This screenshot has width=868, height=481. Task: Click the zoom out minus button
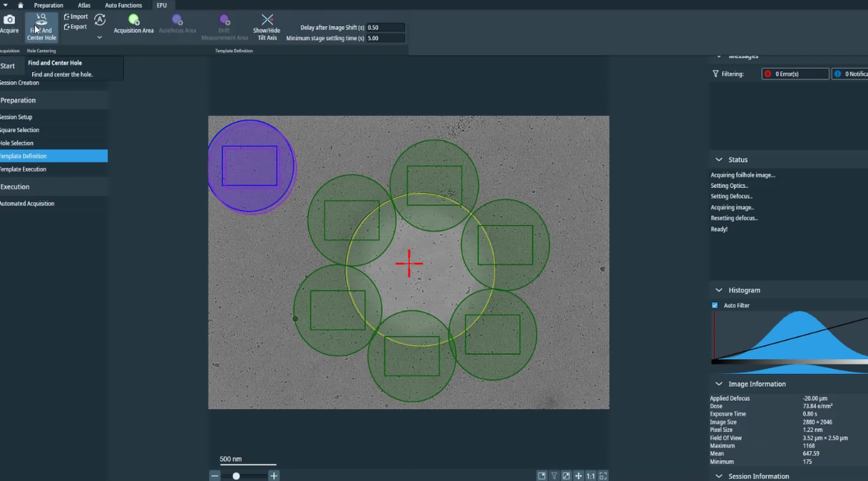(x=215, y=476)
